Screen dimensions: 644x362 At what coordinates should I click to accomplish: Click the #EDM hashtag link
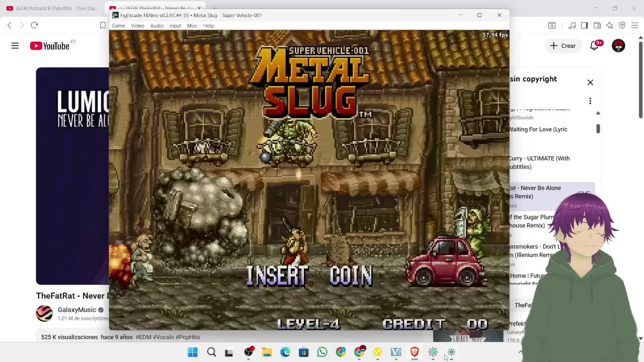[143, 337]
